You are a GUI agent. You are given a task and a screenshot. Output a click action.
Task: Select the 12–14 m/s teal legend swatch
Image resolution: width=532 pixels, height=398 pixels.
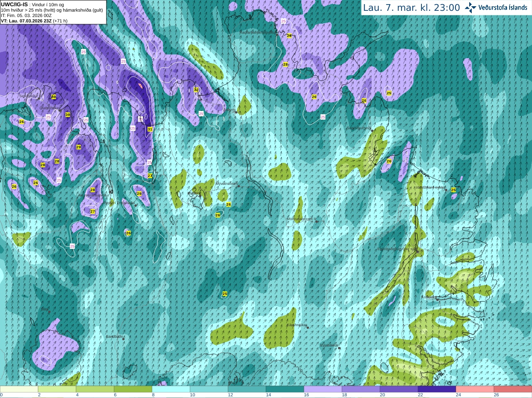(247, 389)
